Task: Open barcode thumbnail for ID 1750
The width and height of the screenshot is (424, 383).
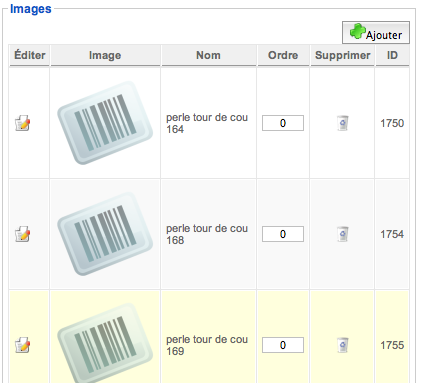Action: pos(105,123)
